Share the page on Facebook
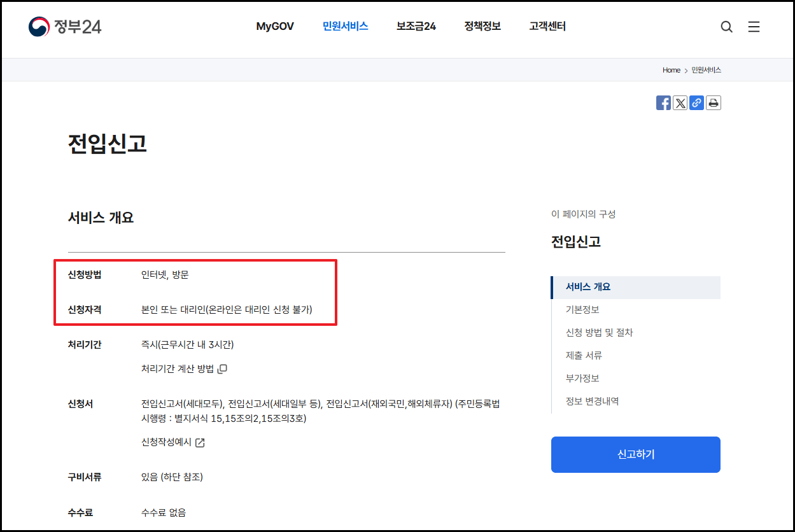The image size is (795, 532). coord(663,102)
